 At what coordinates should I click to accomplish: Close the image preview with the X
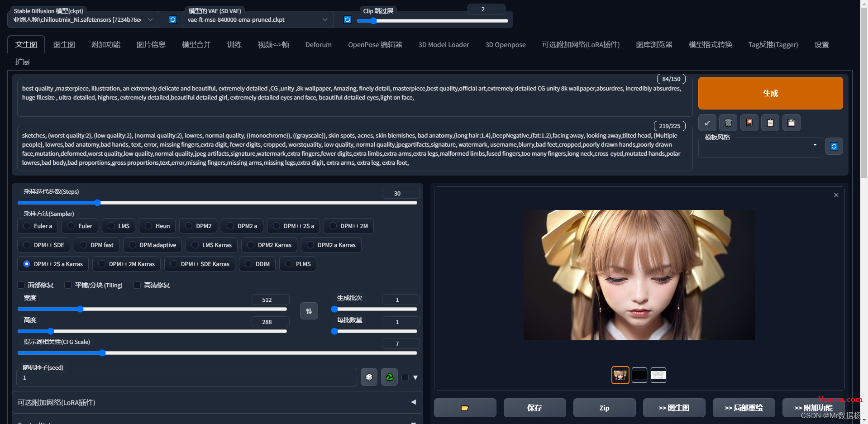pos(836,195)
